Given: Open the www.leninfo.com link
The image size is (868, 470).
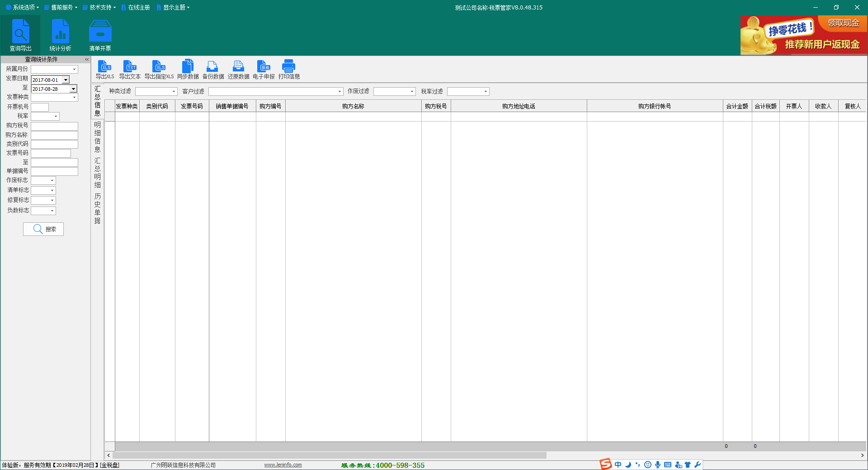Looking at the screenshot, I should click(283, 465).
